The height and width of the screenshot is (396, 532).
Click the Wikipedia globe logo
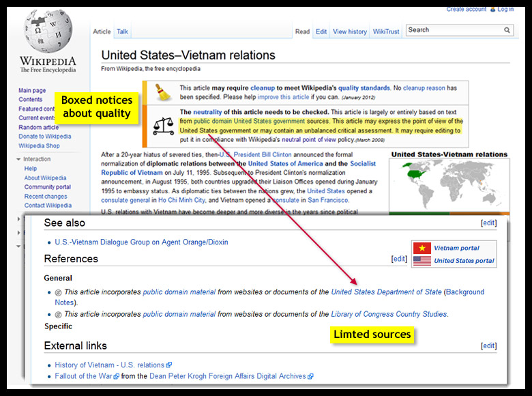pos(47,33)
